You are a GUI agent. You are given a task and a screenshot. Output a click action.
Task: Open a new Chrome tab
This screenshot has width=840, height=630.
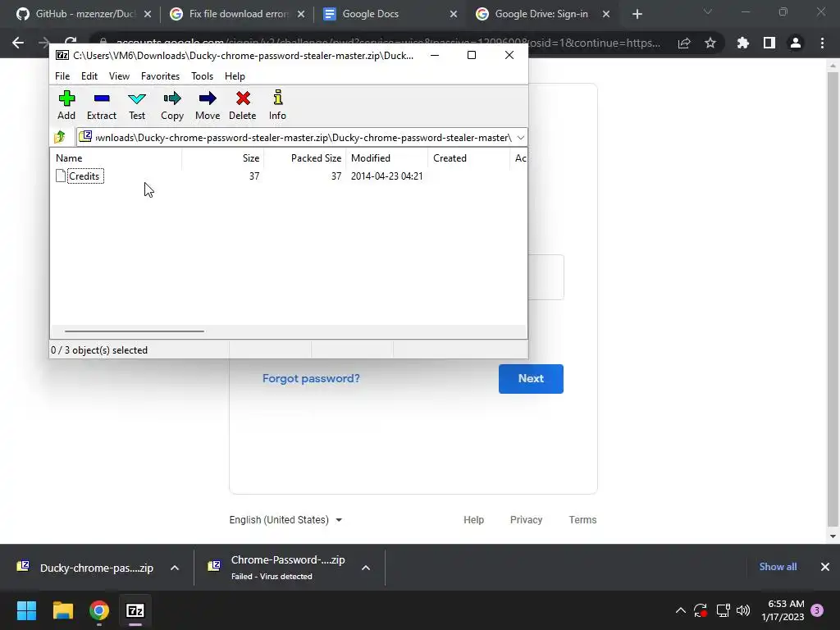pos(637,15)
